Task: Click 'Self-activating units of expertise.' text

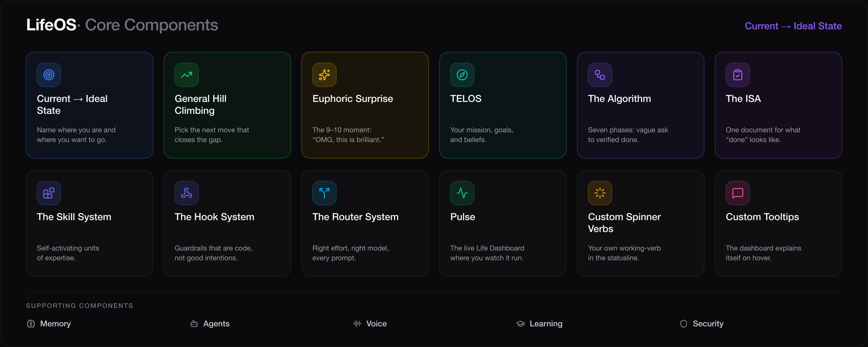Action: (x=68, y=253)
